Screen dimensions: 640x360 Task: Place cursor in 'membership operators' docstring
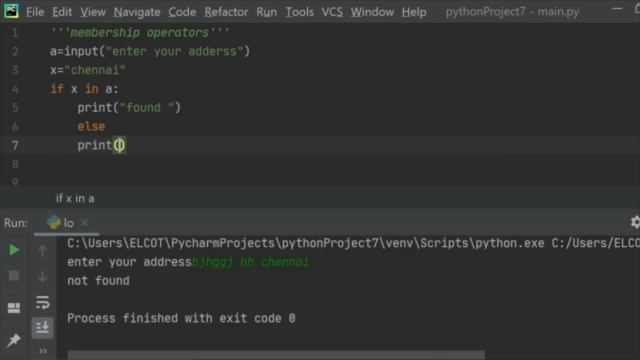click(140, 32)
